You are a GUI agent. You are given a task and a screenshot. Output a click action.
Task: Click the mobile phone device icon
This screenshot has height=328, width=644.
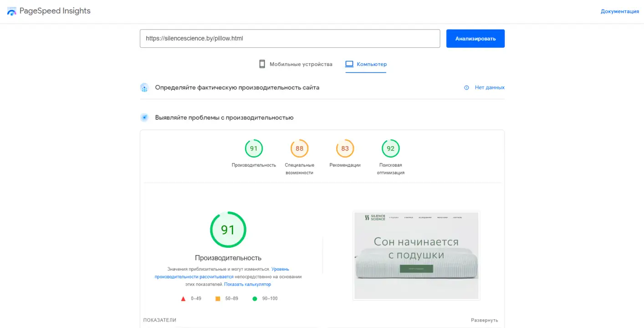(x=262, y=64)
